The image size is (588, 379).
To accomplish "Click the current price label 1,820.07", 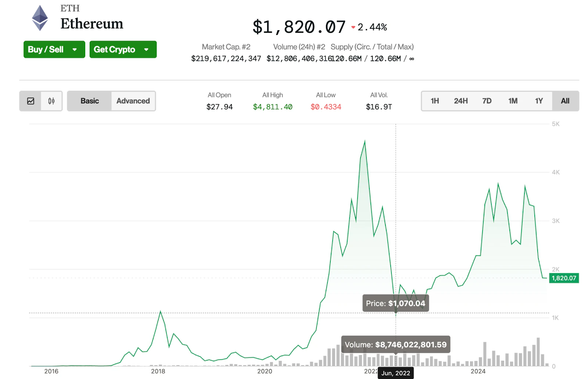I will [x=564, y=278].
